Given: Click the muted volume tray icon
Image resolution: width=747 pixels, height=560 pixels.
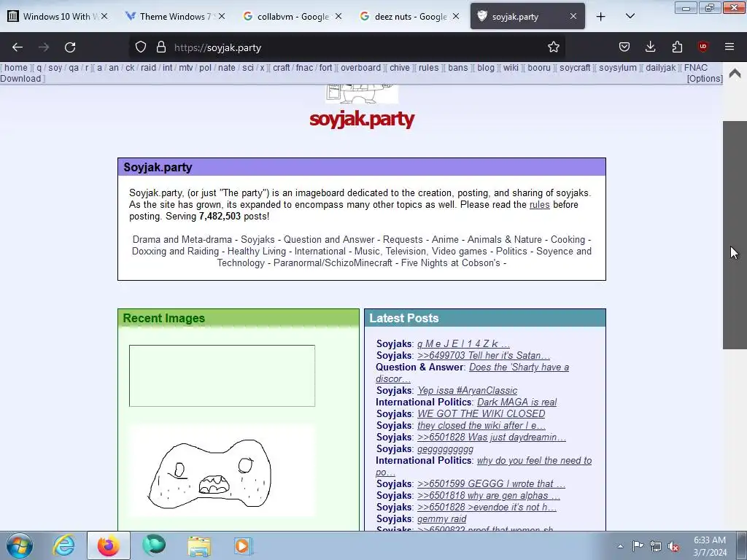Looking at the screenshot, I should click(x=673, y=546).
